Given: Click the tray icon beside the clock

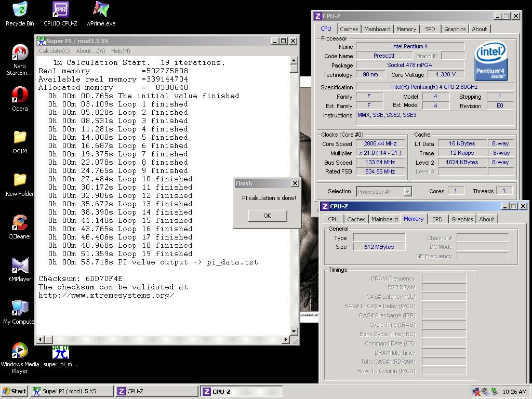Looking at the screenshot, I should tap(495, 392).
